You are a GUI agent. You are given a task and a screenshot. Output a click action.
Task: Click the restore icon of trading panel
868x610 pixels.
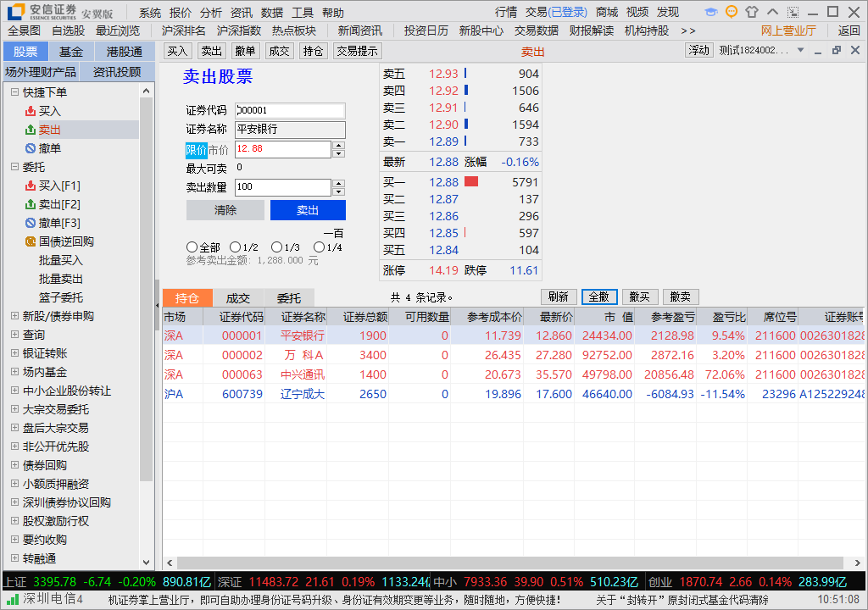[837, 50]
